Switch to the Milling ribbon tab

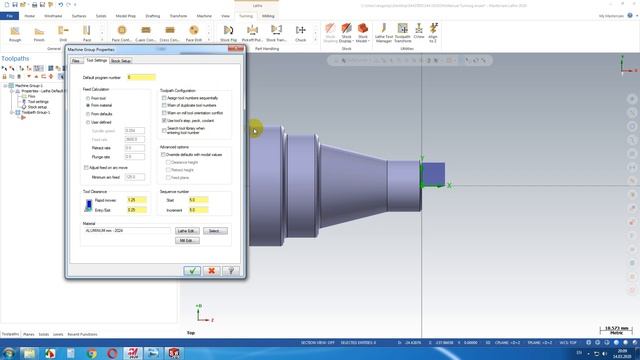[268, 16]
